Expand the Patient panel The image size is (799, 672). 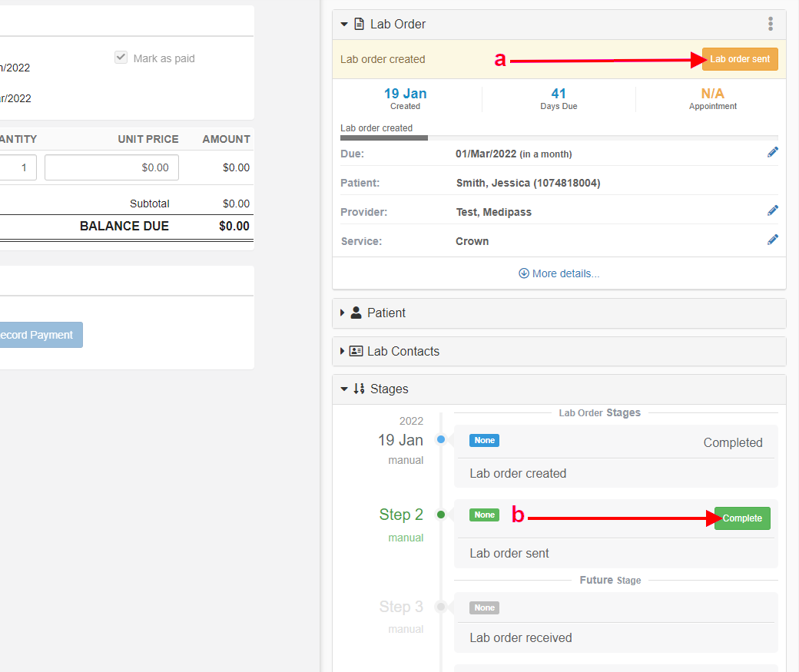[343, 313]
